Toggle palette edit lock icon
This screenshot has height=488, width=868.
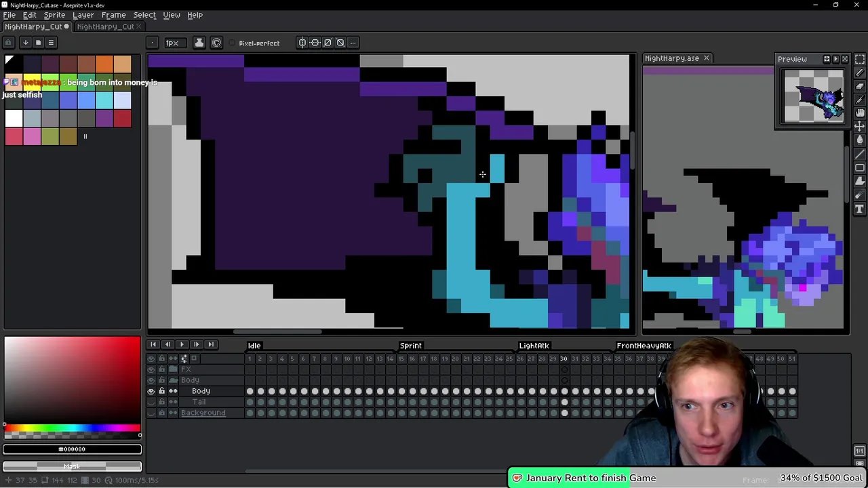(9, 43)
